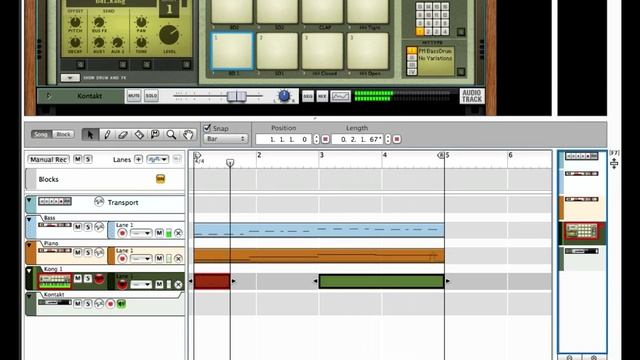Mute Bass Lane 1 with lane M
The image size is (640, 360).
(x=159, y=233)
